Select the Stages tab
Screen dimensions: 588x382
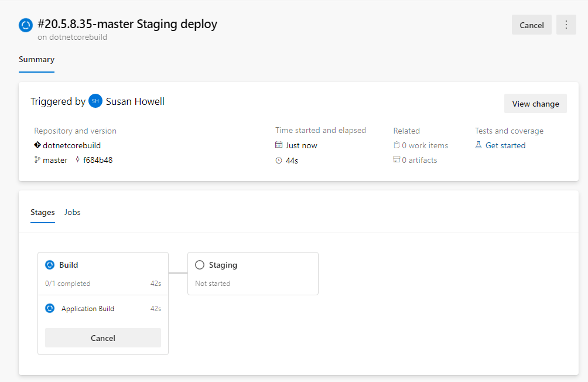click(42, 212)
